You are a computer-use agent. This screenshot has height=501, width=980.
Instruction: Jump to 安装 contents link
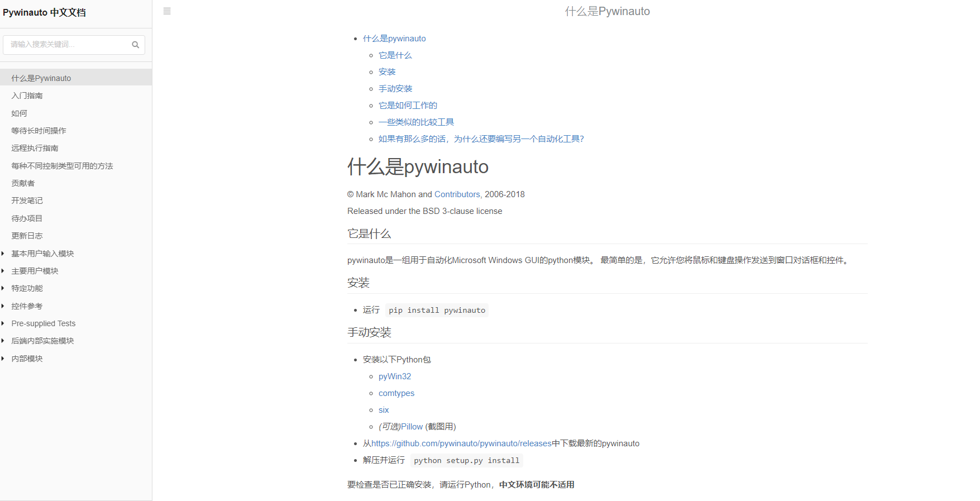tap(387, 72)
